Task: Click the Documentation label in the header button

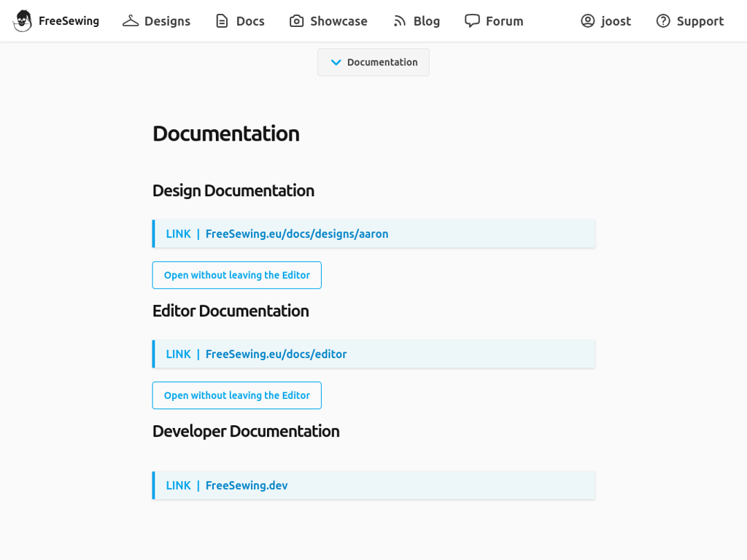Action: (x=382, y=62)
